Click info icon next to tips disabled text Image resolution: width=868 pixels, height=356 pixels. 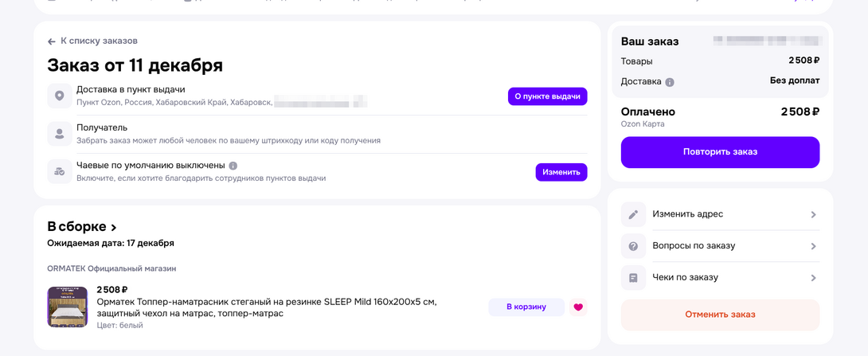[x=233, y=166]
